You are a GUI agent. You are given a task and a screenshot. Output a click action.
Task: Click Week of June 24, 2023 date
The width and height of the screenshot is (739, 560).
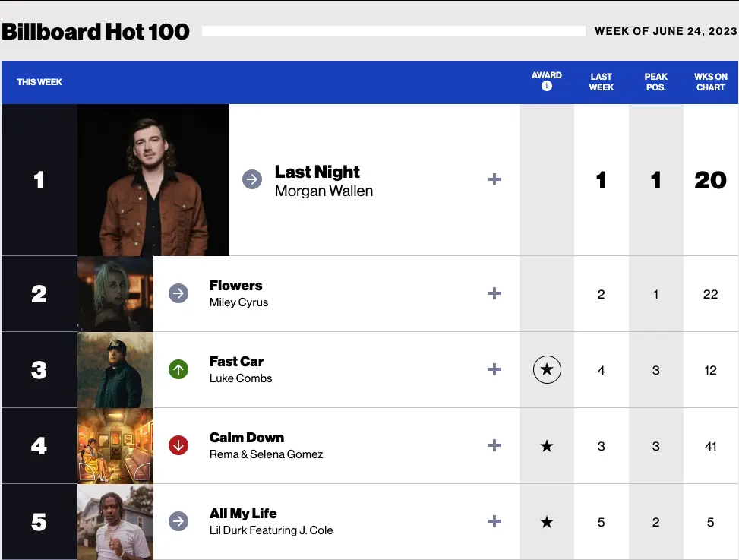pyautogui.click(x=665, y=31)
